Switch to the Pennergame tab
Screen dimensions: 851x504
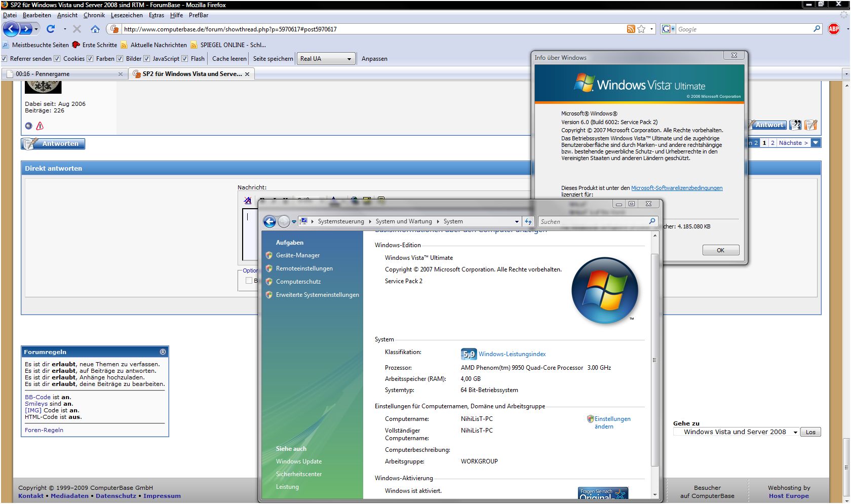click(64, 74)
